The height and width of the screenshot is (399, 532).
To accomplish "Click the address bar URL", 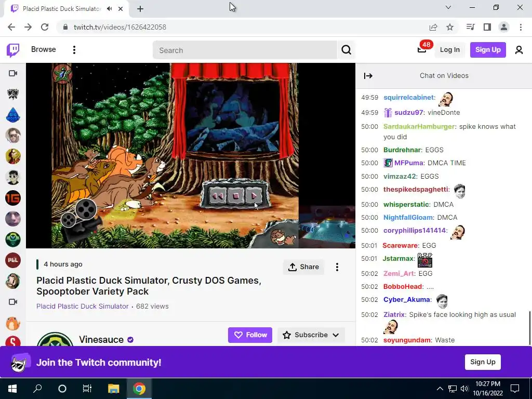I will click(120, 27).
